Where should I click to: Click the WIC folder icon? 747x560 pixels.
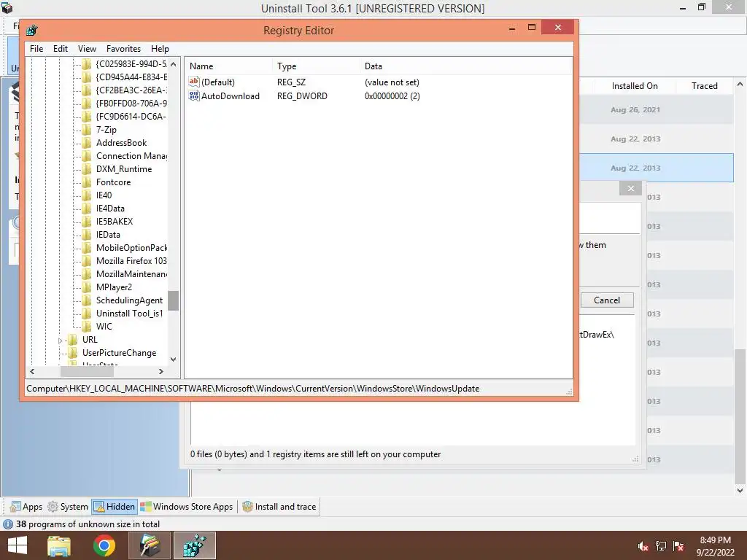pyautogui.click(x=86, y=326)
